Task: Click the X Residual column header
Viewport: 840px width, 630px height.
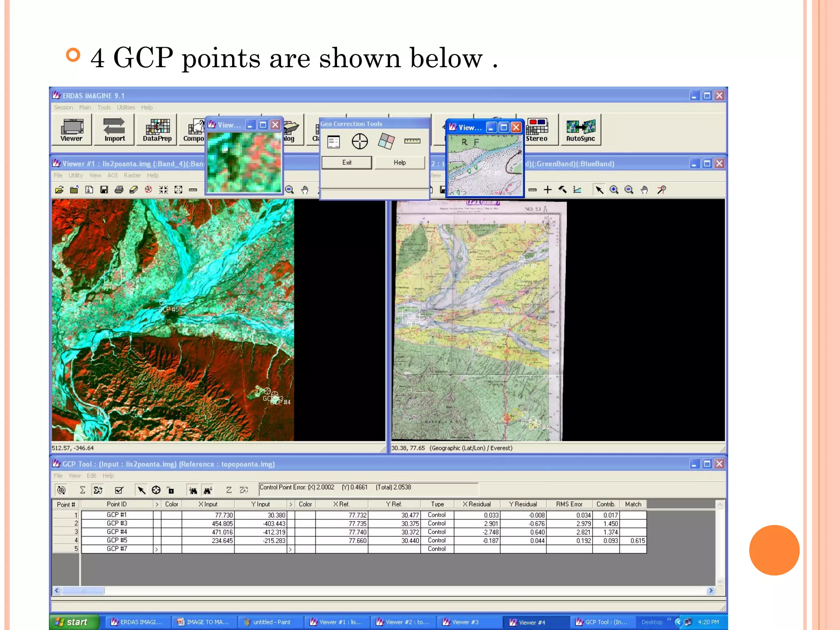Action: [x=477, y=504]
